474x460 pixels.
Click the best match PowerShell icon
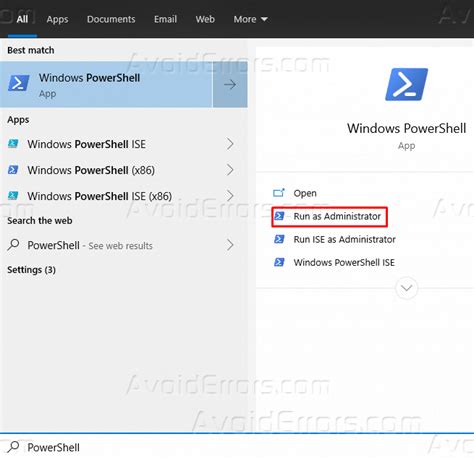[19, 83]
